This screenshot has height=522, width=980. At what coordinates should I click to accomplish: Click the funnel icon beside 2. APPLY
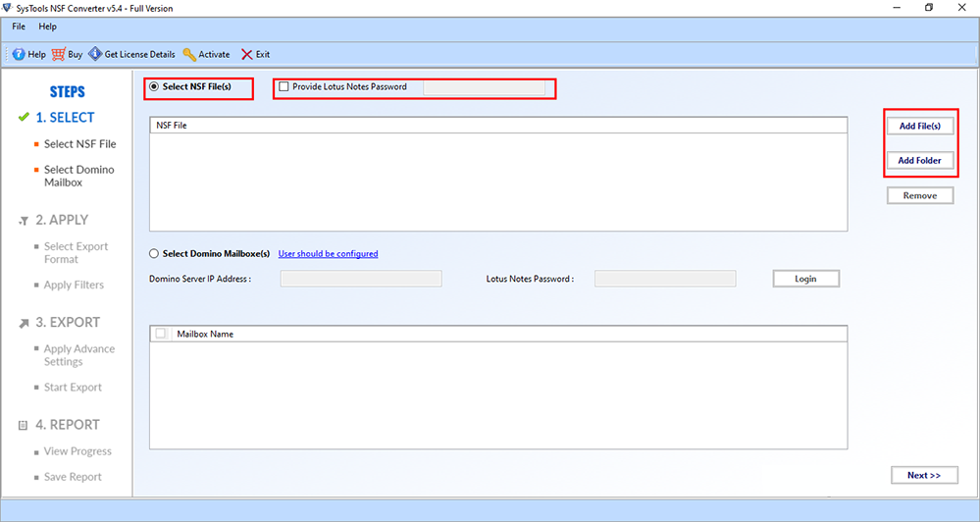tap(24, 221)
